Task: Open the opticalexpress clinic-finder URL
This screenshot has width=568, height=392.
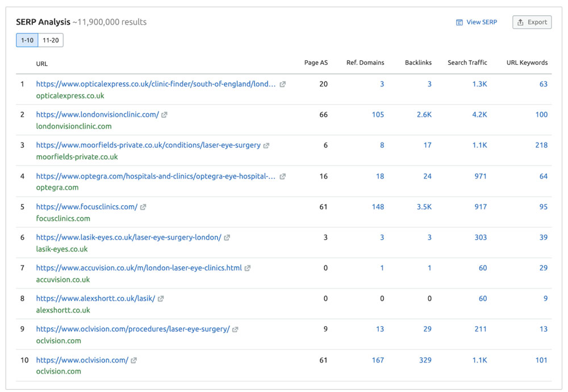Action: pyautogui.click(x=156, y=84)
